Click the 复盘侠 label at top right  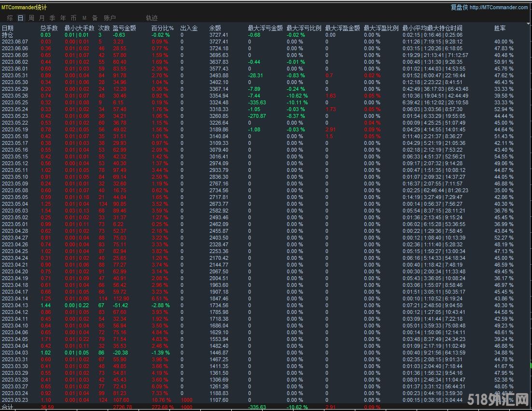(x=459, y=7)
